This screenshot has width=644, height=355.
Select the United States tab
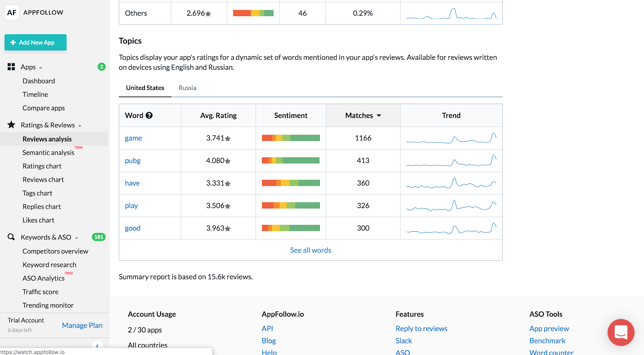(145, 88)
